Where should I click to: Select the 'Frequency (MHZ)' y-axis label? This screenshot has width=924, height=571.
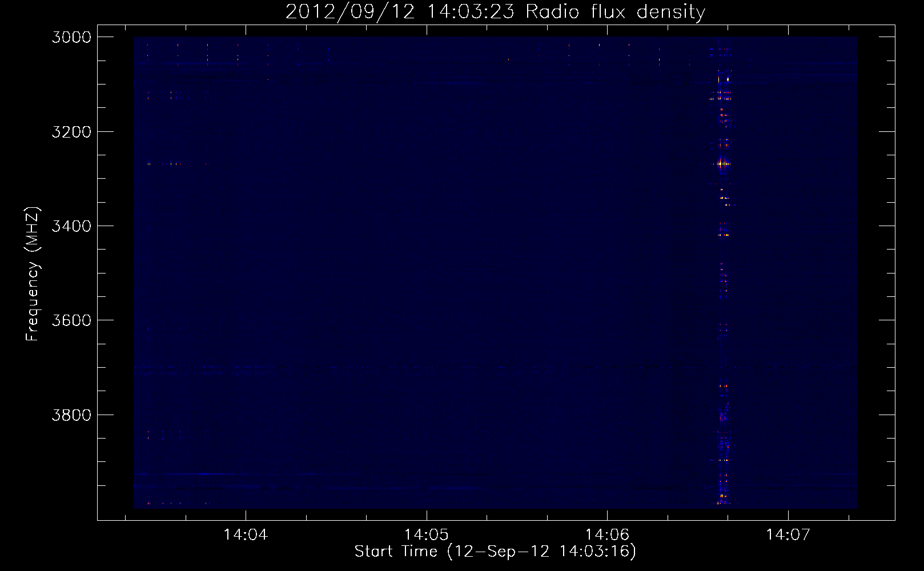(33, 274)
